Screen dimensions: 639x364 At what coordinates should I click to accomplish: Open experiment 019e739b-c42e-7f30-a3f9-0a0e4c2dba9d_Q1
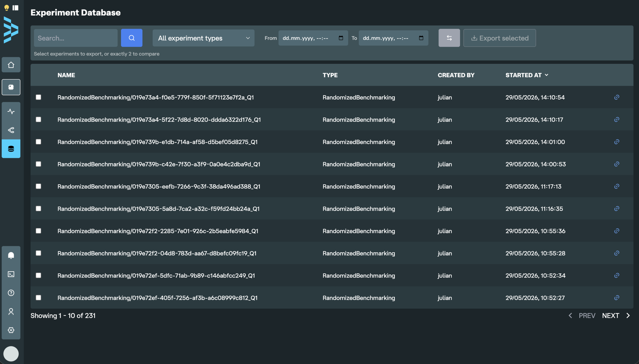pyautogui.click(x=159, y=164)
